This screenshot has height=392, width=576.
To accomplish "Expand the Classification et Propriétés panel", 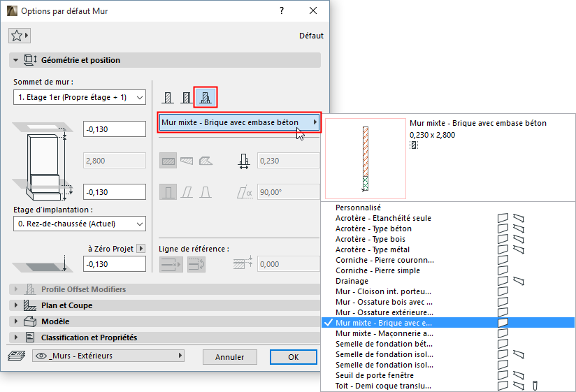I will click(16, 337).
